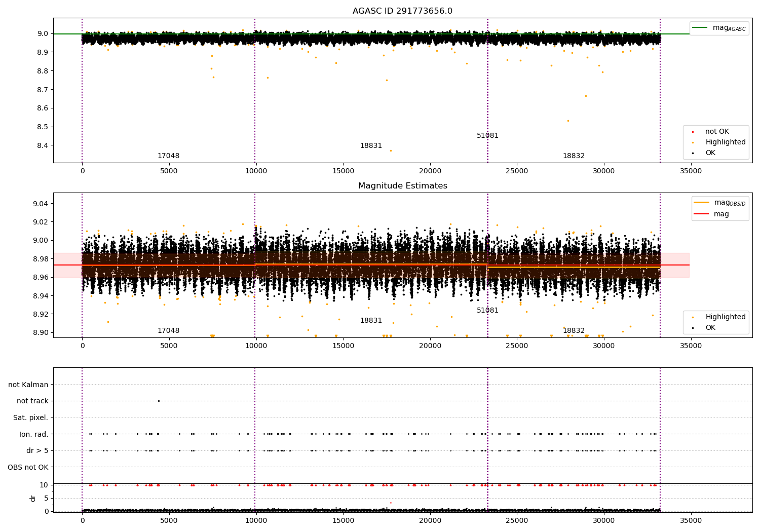Click obsid label 18832 in AGASC ID plot
760x532 pixels.
[574, 156]
